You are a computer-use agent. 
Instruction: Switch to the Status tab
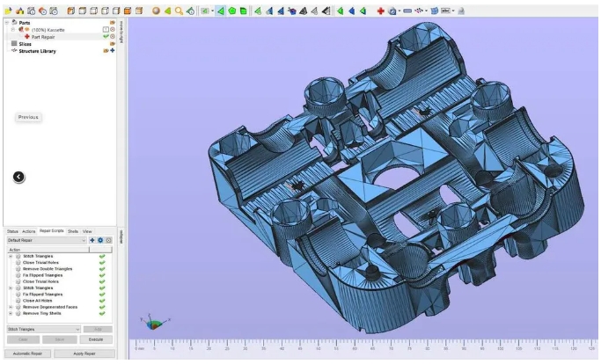(x=12, y=231)
